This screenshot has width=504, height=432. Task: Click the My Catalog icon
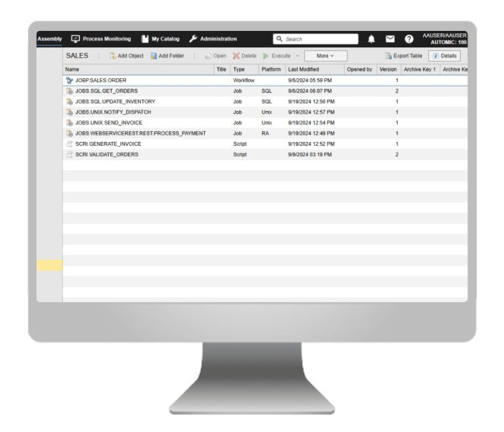pyautogui.click(x=145, y=39)
